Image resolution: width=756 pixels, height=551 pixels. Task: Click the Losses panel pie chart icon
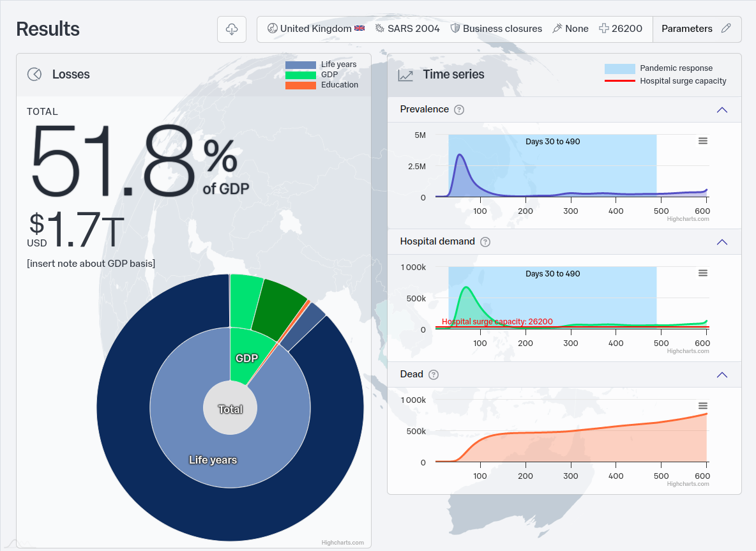(x=34, y=75)
